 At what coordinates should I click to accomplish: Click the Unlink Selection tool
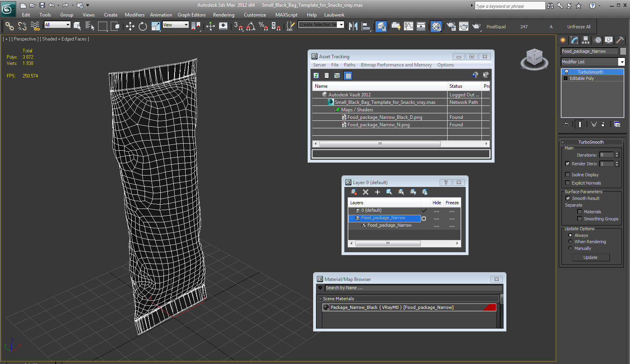(22, 26)
